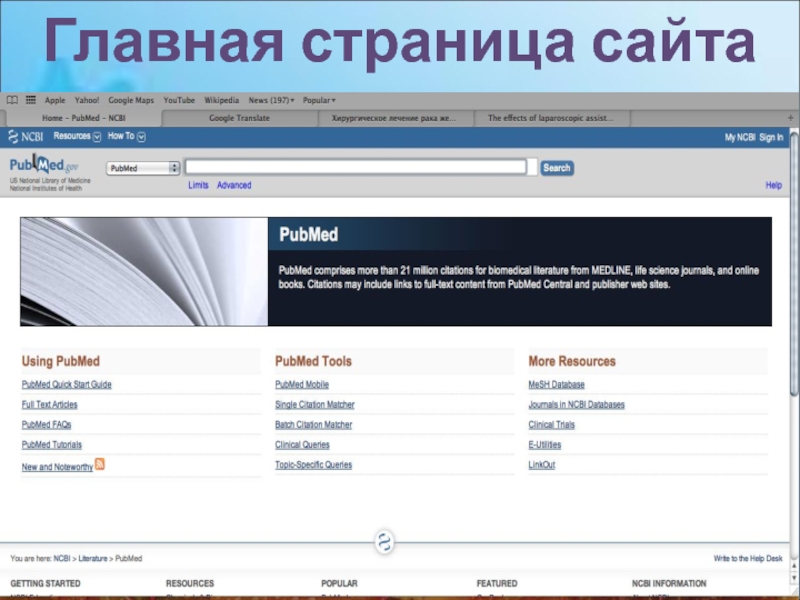Open the YouTube bookmark

tap(179, 101)
